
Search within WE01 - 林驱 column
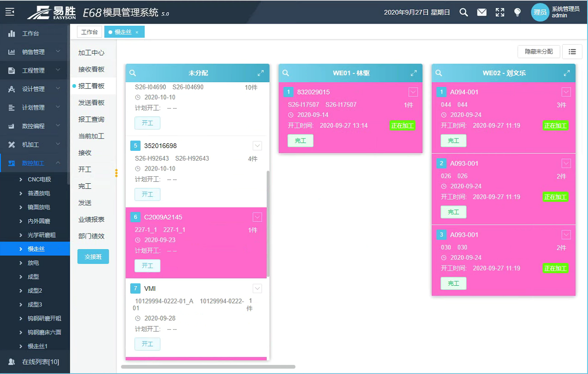point(286,73)
